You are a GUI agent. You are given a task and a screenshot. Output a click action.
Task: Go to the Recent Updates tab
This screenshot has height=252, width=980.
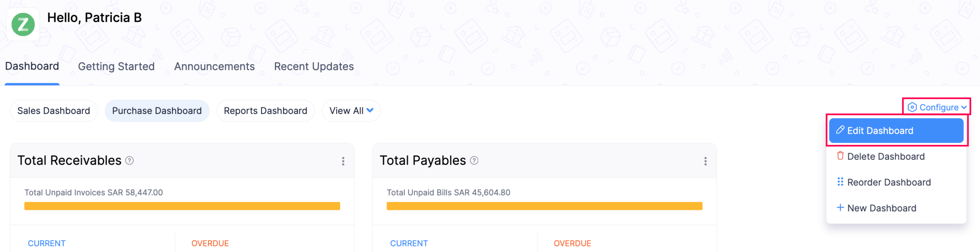[x=314, y=67]
